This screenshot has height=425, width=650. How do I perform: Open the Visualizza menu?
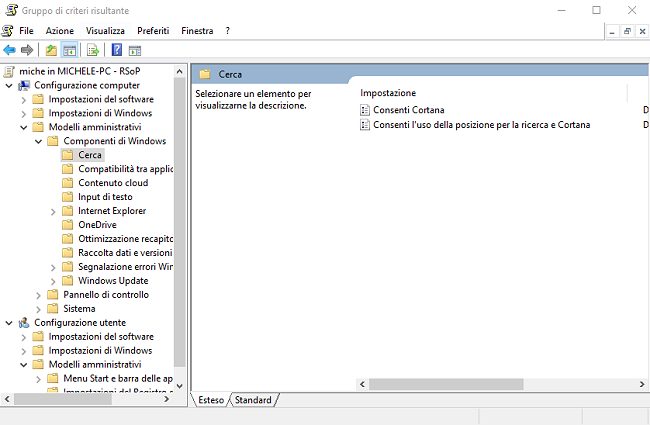pos(105,31)
